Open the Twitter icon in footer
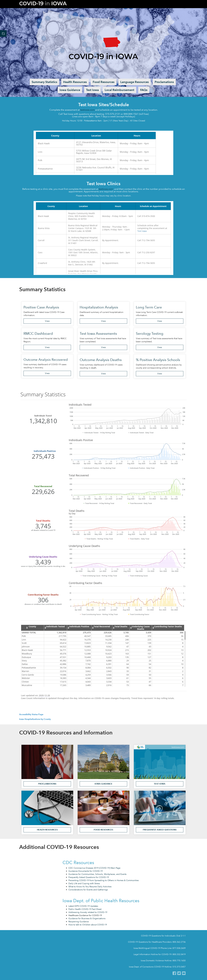 coord(179,973)
